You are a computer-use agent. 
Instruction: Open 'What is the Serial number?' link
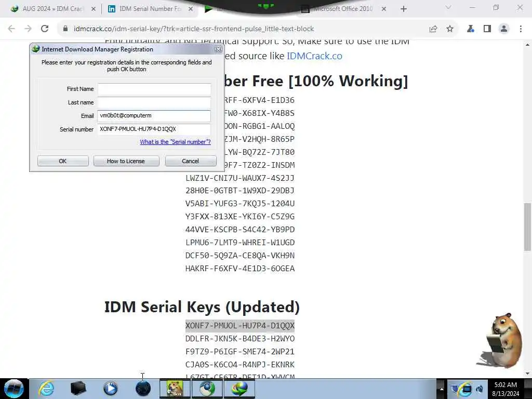pos(176,142)
